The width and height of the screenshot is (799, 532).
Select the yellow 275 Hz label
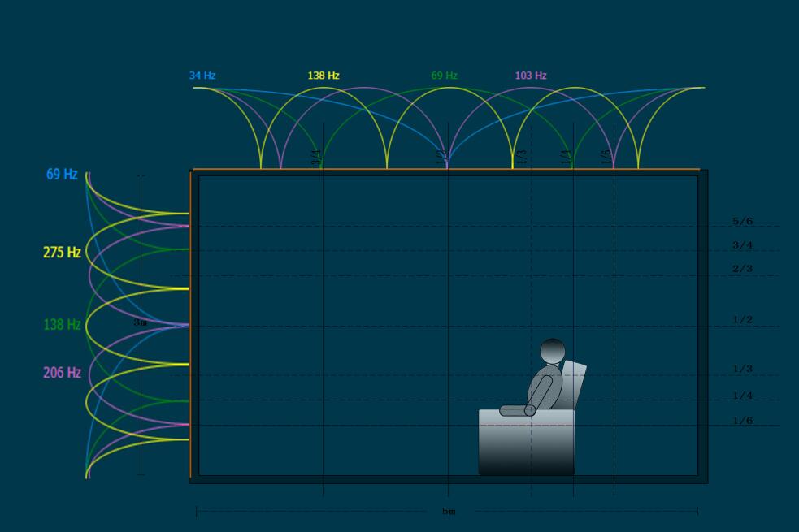62,253
